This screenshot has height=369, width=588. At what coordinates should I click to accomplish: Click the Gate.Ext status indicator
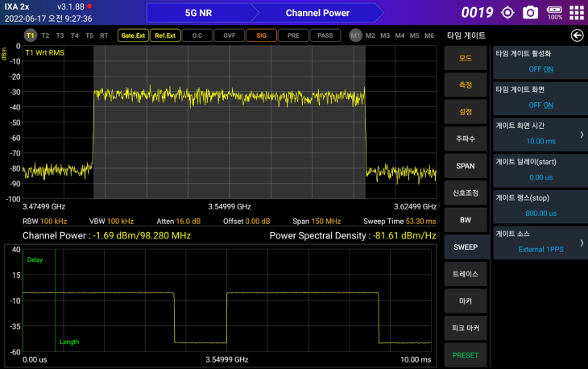132,35
